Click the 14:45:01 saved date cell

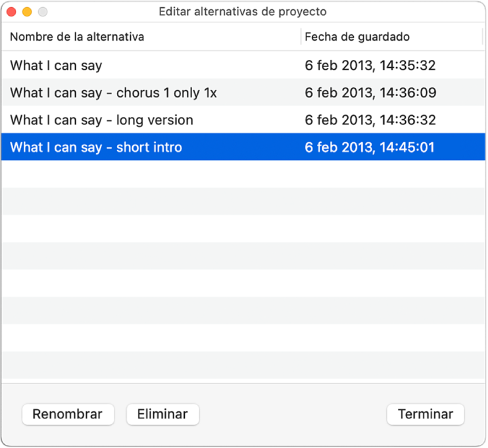click(x=370, y=147)
